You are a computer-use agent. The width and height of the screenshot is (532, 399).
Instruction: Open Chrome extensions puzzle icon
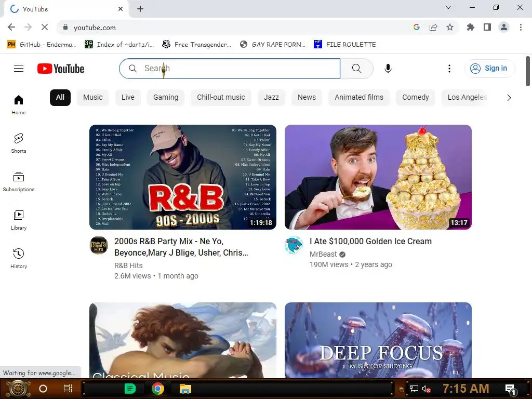click(471, 27)
